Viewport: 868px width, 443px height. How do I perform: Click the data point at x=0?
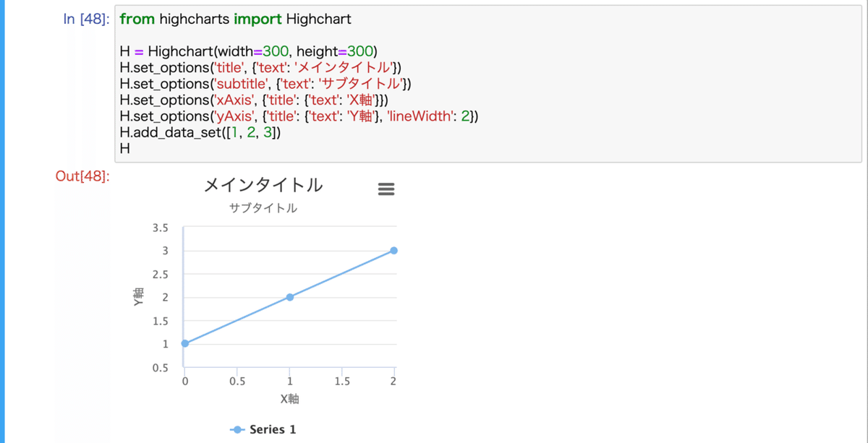pyautogui.click(x=184, y=343)
